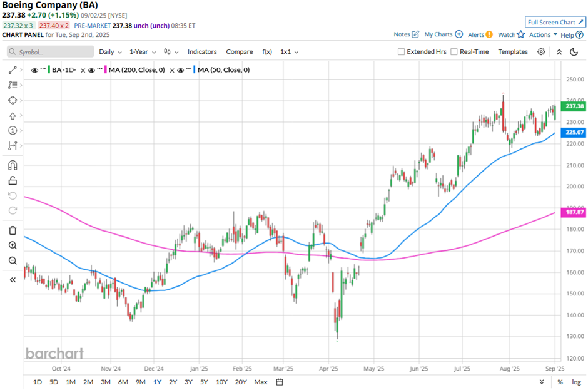The image size is (588, 390).
Task: Open the 1x1 grid layout dropdown
Action: (289, 52)
